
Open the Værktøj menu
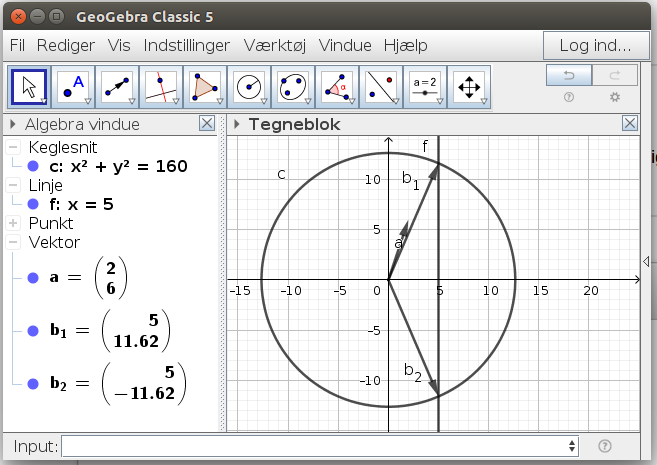point(275,45)
